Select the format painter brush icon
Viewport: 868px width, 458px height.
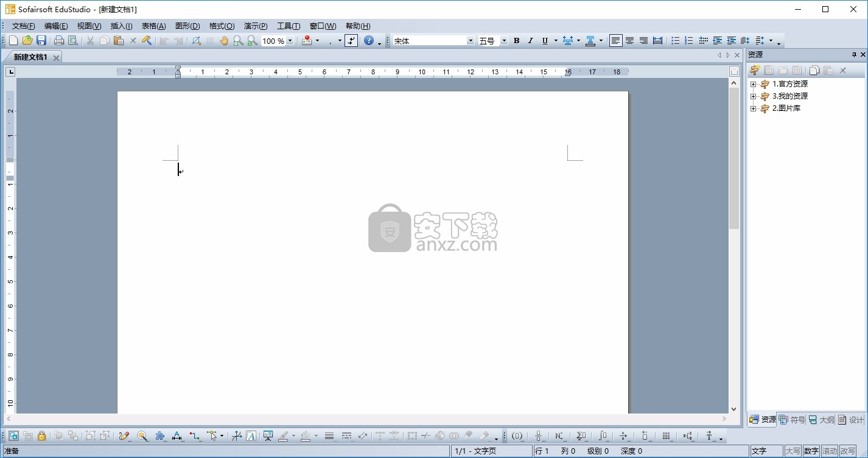click(147, 41)
